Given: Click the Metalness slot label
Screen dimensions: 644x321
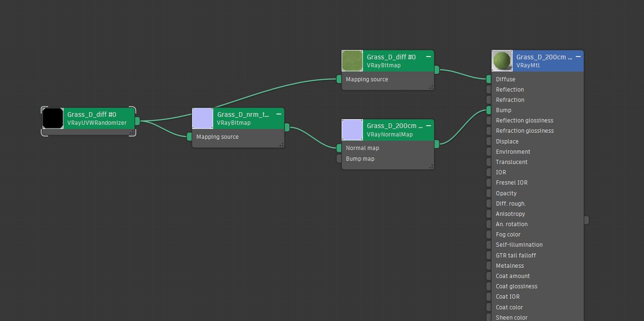Looking at the screenshot, I should [x=510, y=265].
